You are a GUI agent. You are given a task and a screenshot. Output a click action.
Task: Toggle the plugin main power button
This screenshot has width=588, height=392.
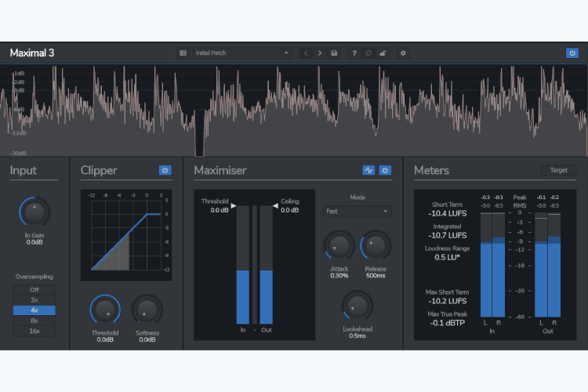click(572, 53)
